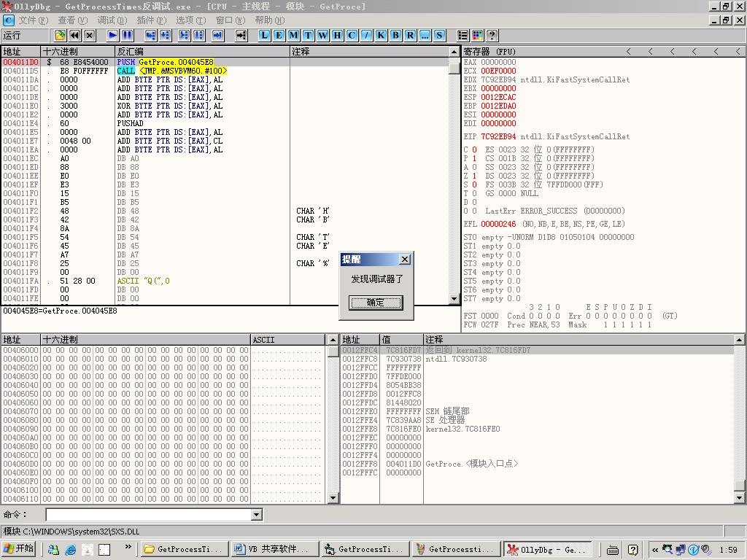Expand quick launch overflow » chevron

point(128,547)
